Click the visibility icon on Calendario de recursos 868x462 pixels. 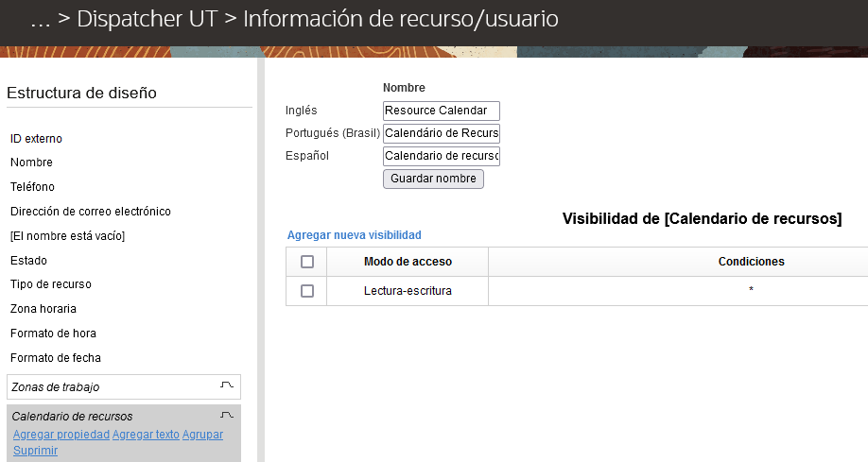click(x=227, y=415)
